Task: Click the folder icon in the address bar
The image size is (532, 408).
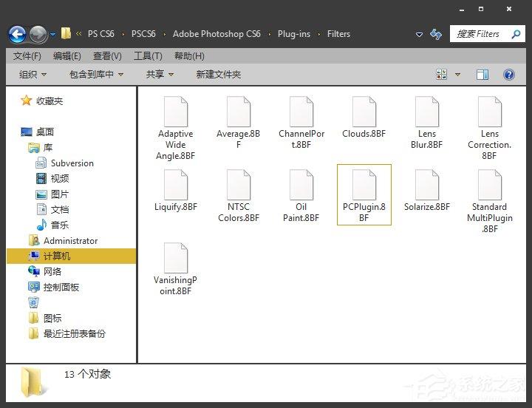Action: coord(66,33)
